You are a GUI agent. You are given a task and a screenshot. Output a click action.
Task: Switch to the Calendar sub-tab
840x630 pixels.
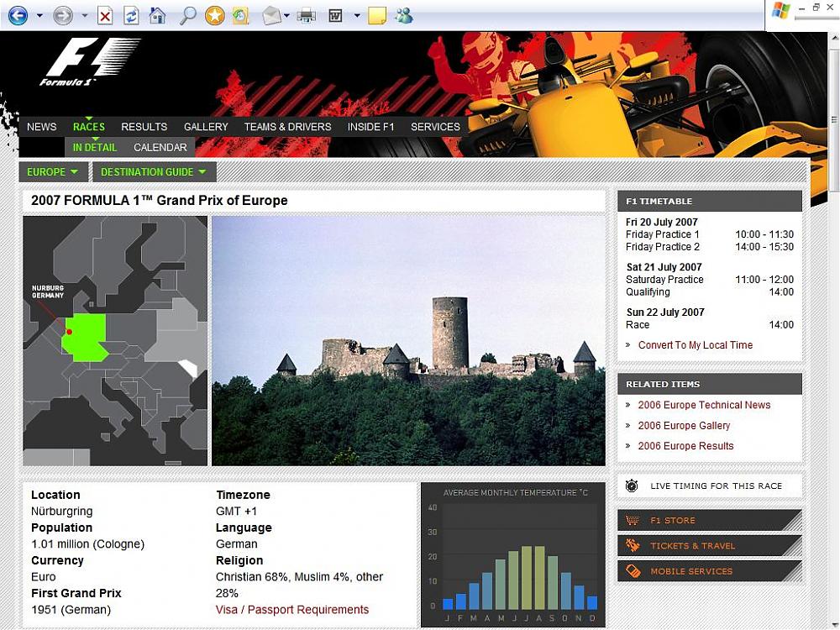click(x=160, y=148)
